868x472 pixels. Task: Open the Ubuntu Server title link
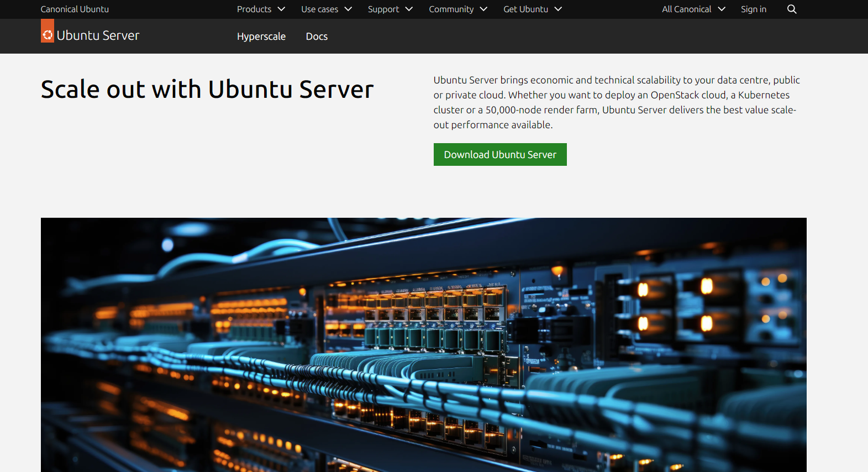pyautogui.click(x=98, y=35)
